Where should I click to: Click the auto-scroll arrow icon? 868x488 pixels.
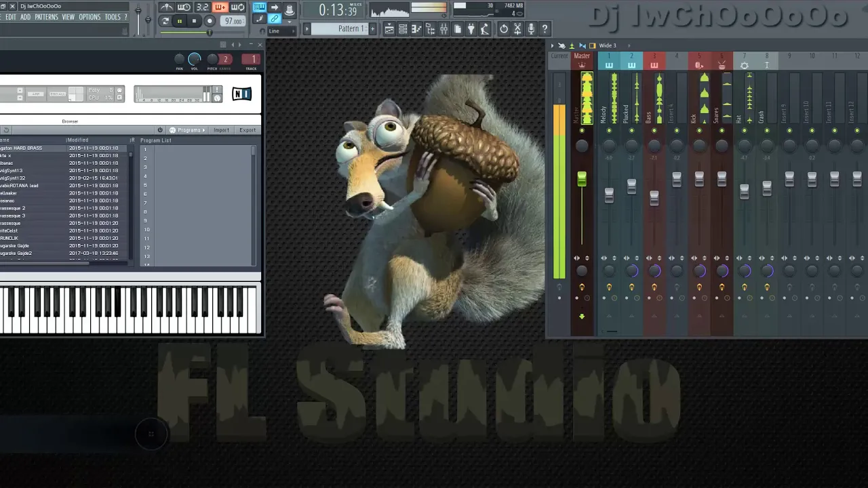tap(275, 7)
